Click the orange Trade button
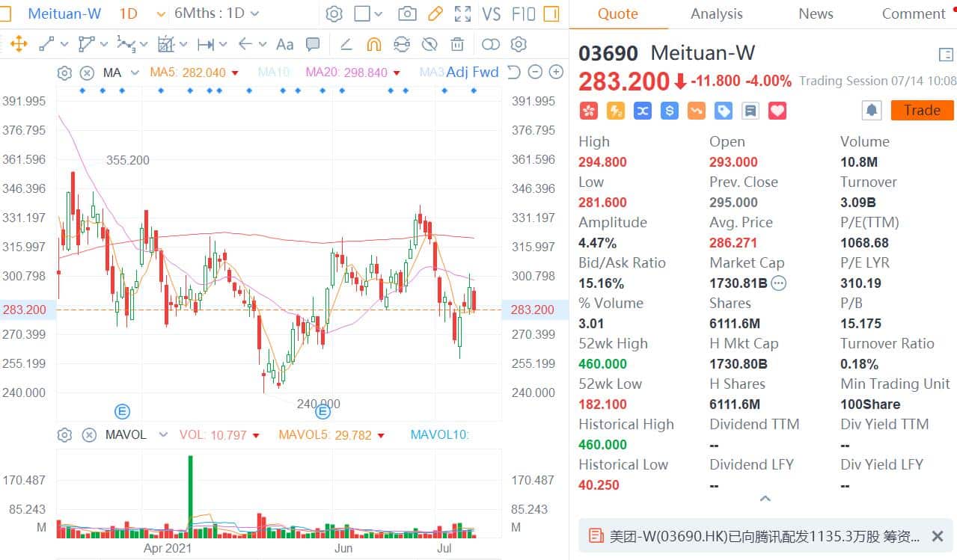This screenshot has height=560, width=957. click(922, 110)
